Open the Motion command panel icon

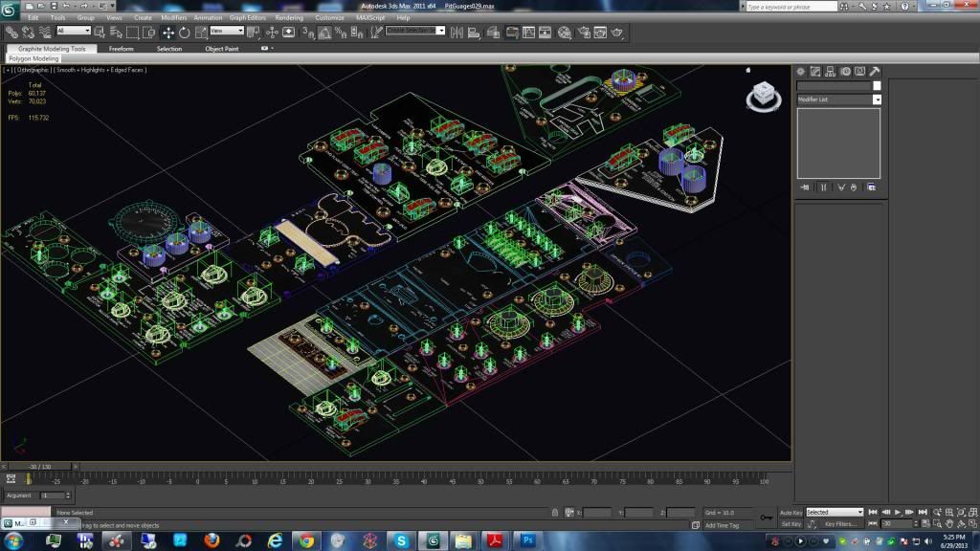click(x=845, y=72)
